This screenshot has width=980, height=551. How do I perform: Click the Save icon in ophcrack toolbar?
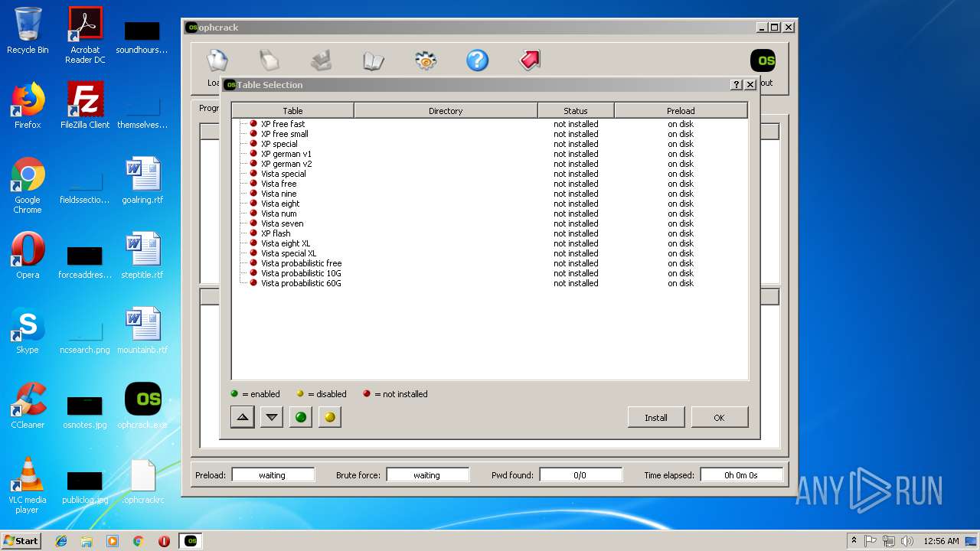point(322,61)
